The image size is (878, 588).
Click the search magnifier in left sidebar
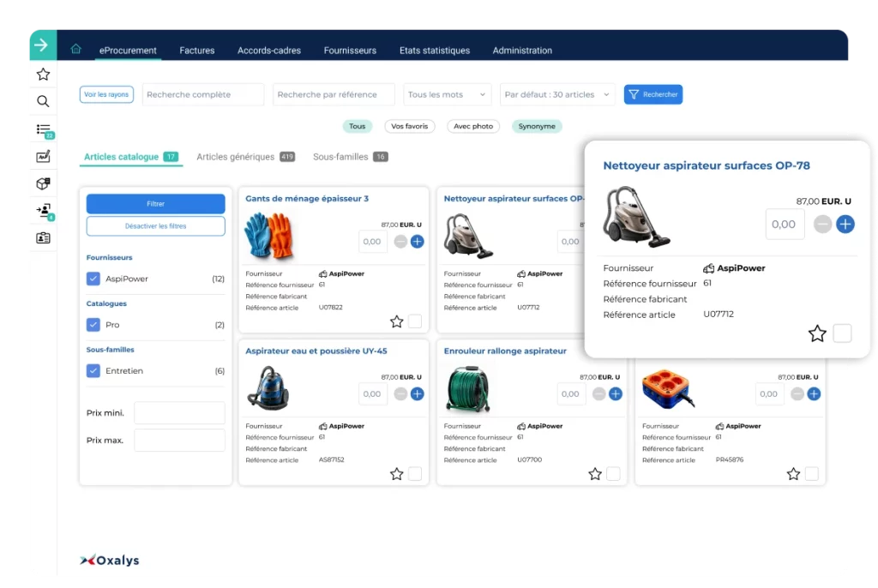[43, 102]
